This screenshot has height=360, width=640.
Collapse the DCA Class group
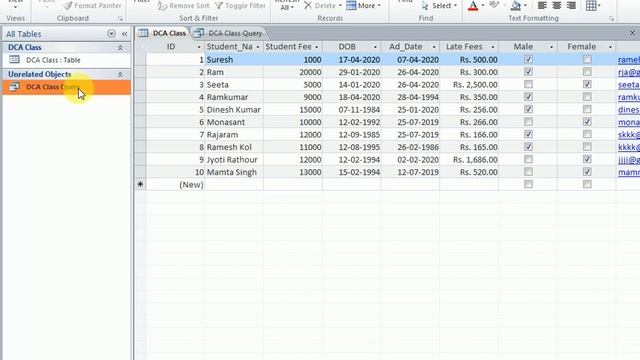click(120, 48)
